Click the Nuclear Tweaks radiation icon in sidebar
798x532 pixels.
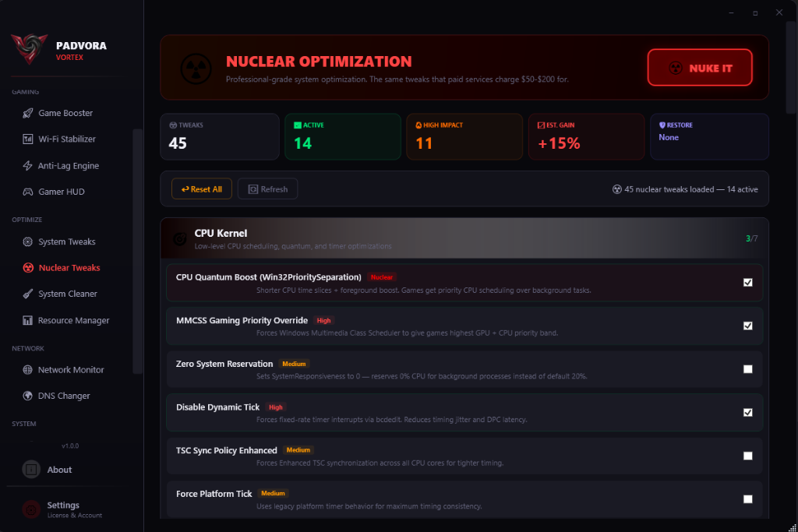point(28,267)
